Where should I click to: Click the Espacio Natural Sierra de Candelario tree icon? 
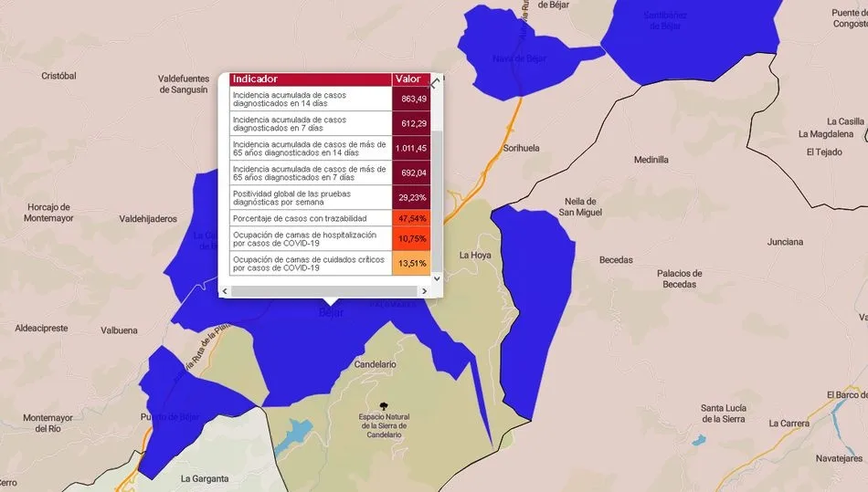pos(385,407)
